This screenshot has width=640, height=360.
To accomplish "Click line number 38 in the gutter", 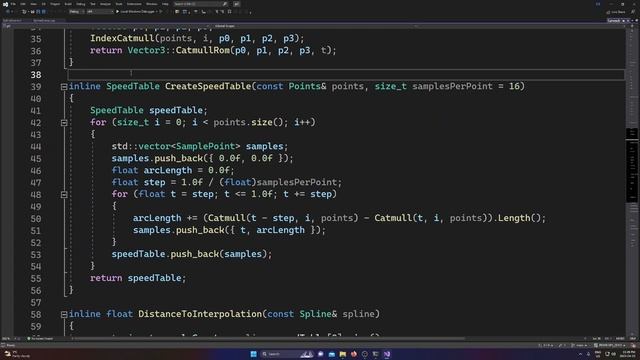I will coord(36,75).
